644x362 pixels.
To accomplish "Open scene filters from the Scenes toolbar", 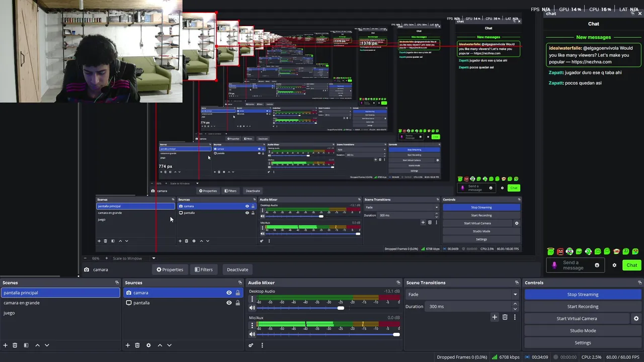I will (x=26, y=345).
